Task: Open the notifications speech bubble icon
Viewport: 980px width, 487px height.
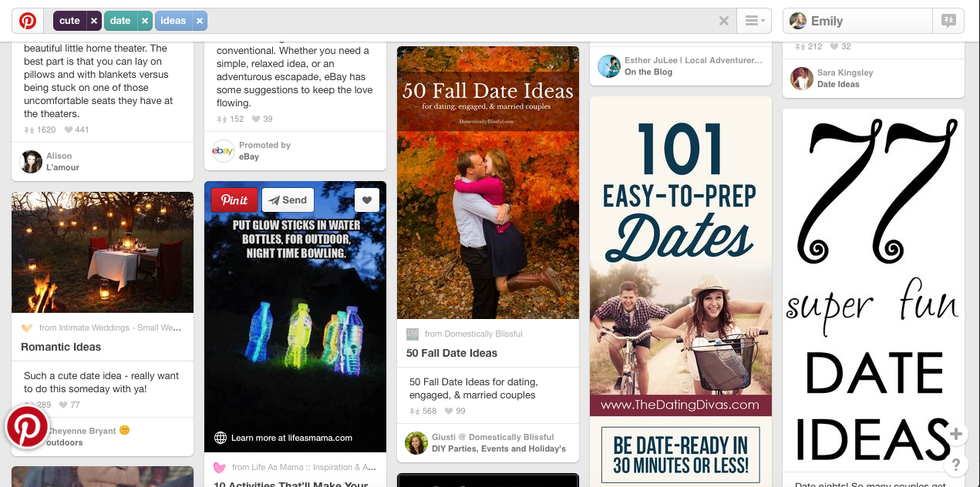Action: (x=947, y=21)
